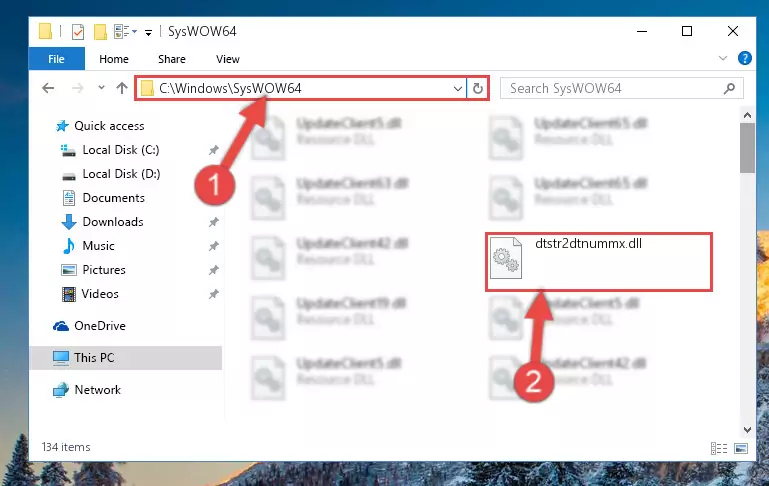Open Downloads in the sidebar
Viewport: 769px width, 486px height.
(113, 222)
